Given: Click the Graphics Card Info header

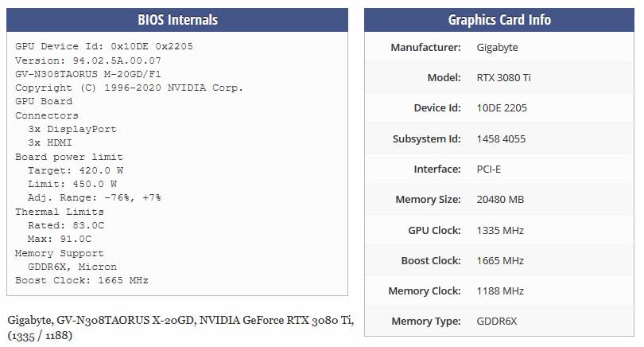Looking at the screenshot, I should (x=499, y=20).
